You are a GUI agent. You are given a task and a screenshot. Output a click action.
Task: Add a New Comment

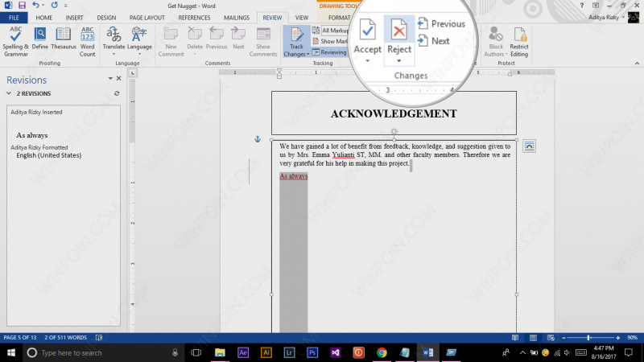(171, 42)
